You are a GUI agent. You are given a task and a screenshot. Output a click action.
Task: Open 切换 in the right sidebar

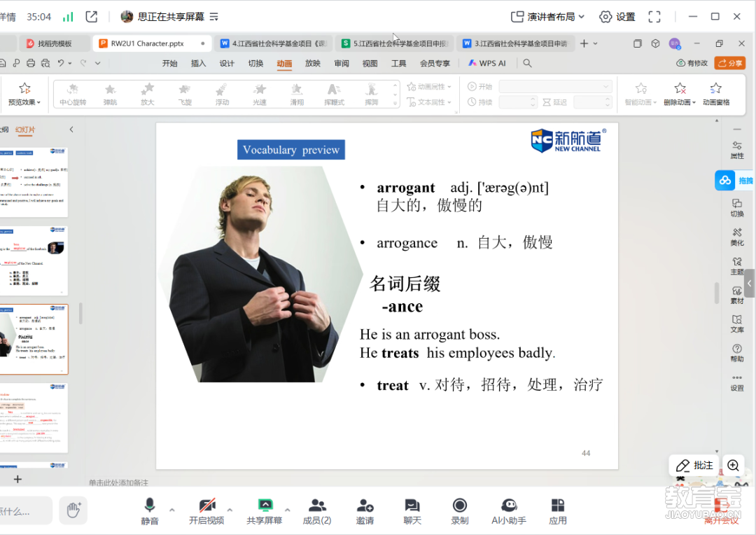coord(736,208)
